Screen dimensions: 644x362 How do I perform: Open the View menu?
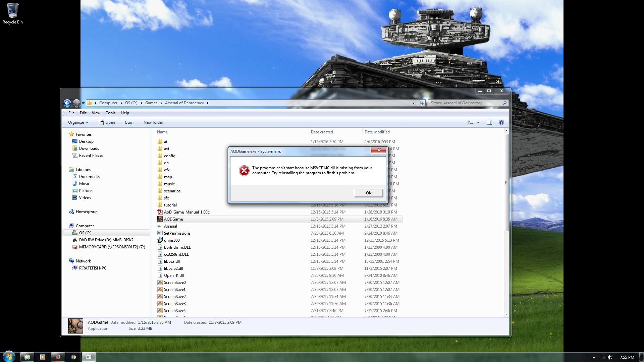pos(96,113)
